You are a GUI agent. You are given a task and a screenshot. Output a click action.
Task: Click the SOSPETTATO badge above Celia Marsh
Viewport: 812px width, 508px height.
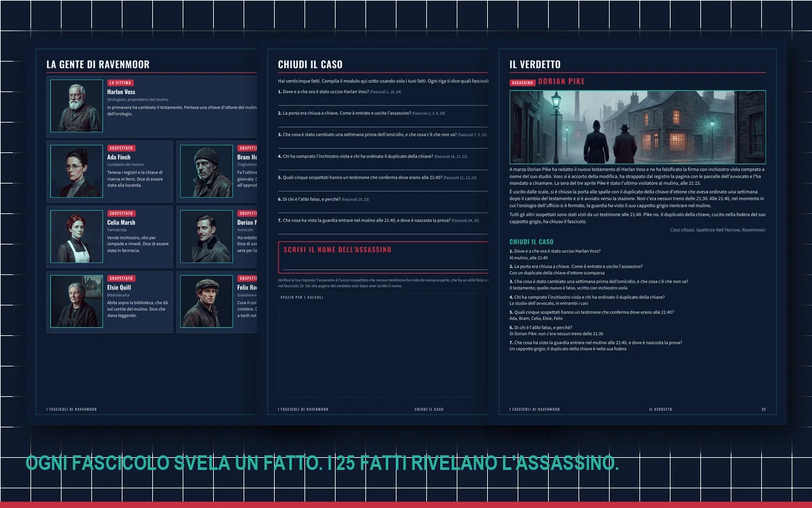121,213
